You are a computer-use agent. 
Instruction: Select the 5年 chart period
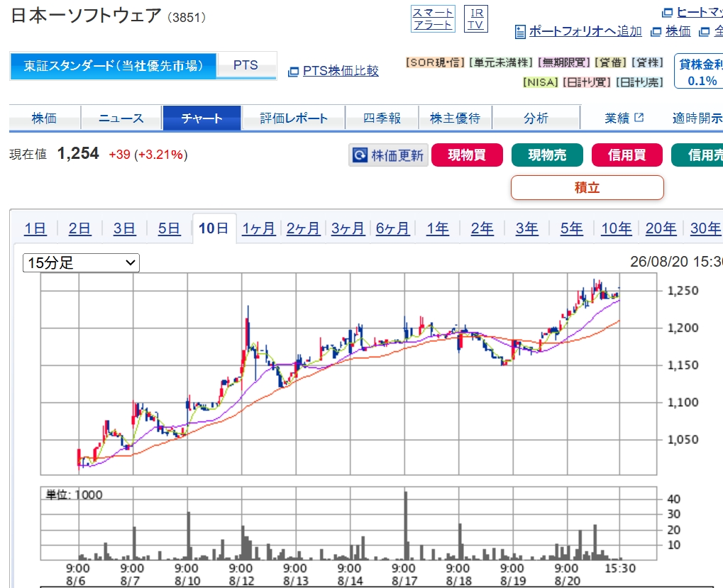[x=572, y=228]
